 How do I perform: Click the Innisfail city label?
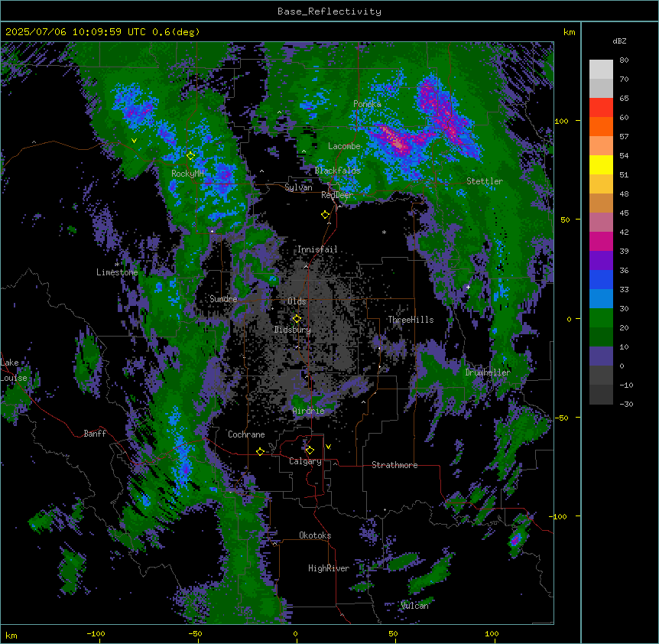317,249
